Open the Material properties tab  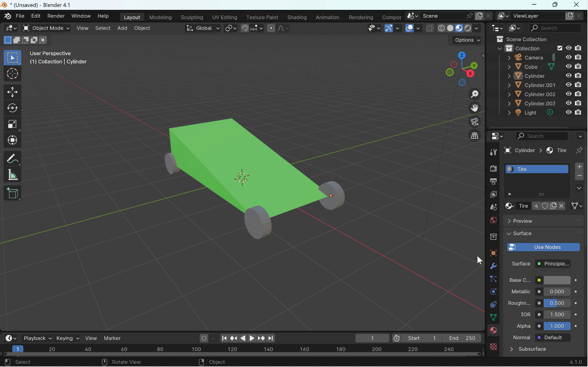(x=493, y=331)
